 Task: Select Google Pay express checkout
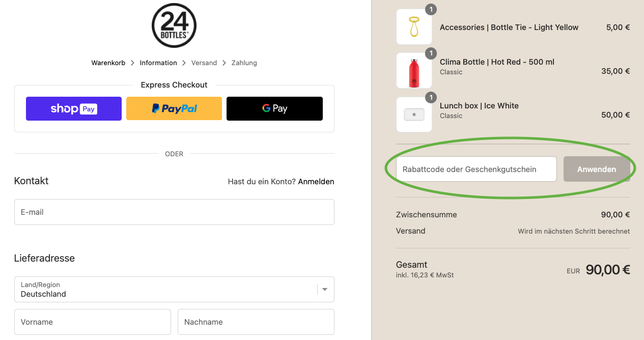(274, 108)
